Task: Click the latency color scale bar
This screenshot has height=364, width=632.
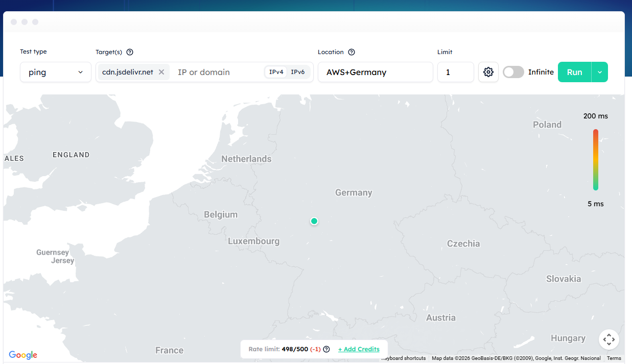Action: click(x=596, y=160)
